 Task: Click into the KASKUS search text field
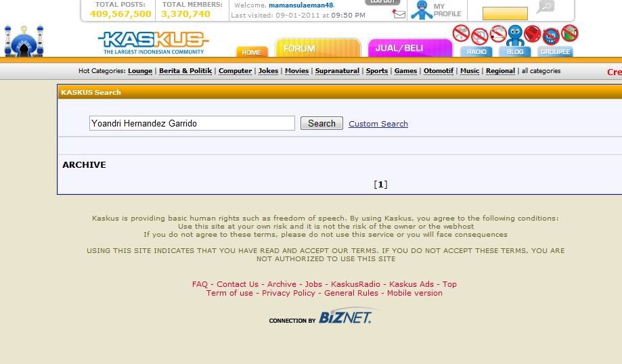point(192,123)
